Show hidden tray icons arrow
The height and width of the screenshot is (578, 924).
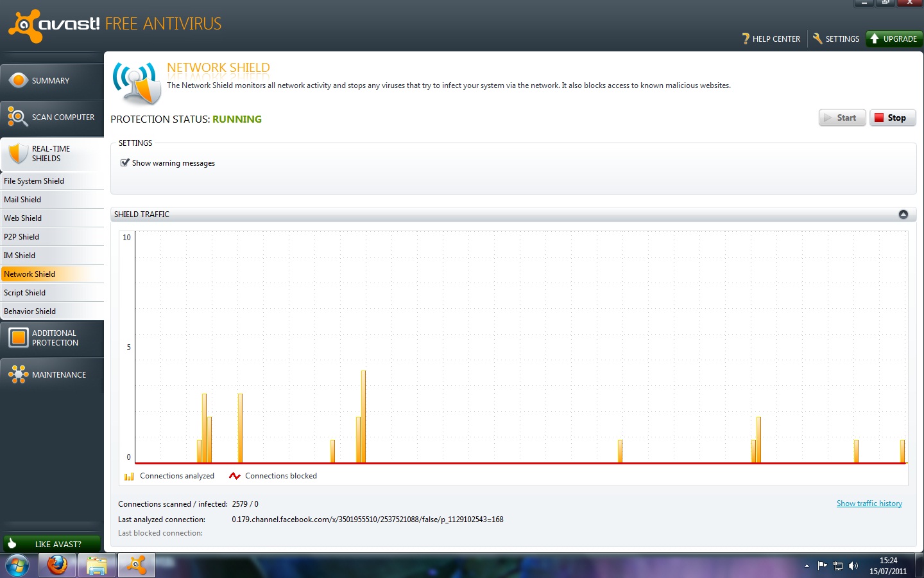click(807, 566)
